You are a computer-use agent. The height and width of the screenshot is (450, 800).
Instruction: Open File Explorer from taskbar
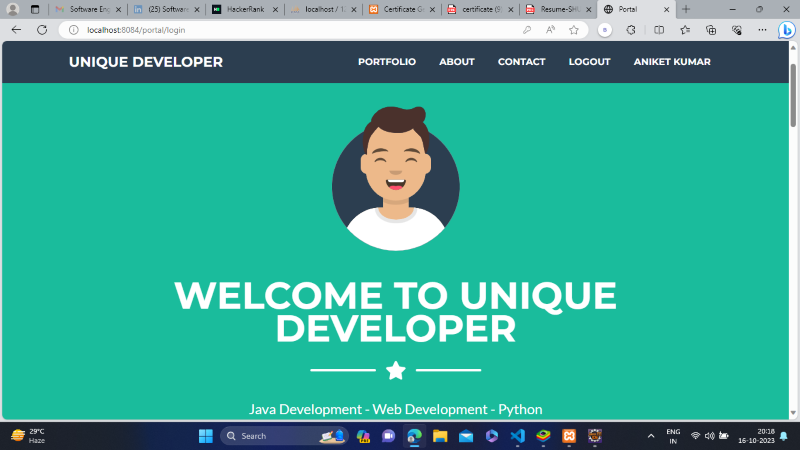tap(439, 436)
